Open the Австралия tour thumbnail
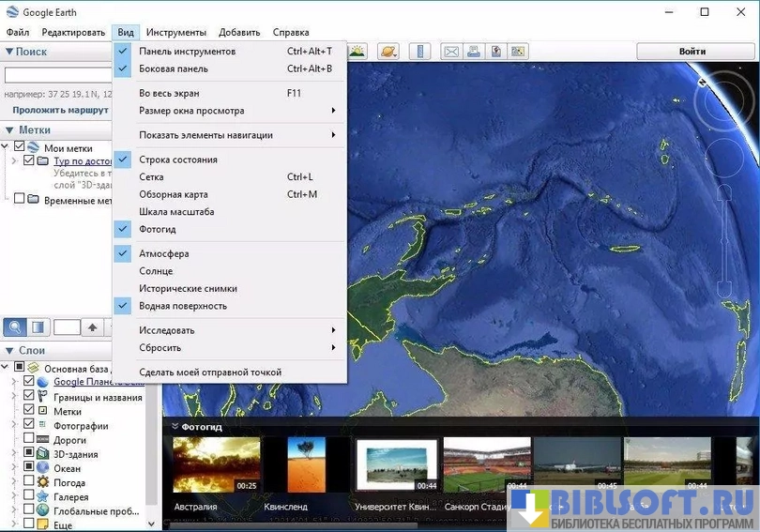 [215, 465]
